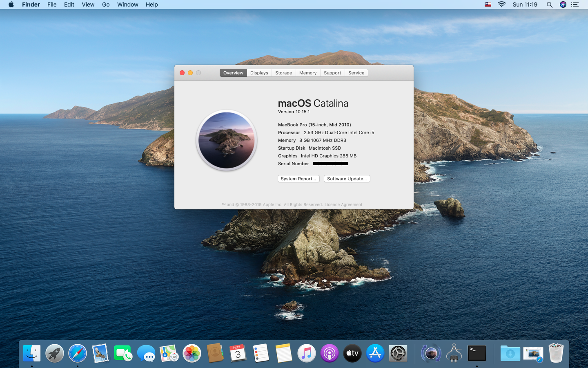Image resolution: width=588 pixels, height=368 pixels.
Task: Click the Wi-Fi status icon
Action: click(502, 4)
